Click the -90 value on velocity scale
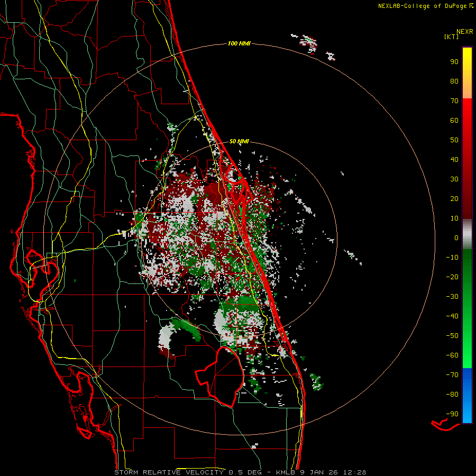The height and width of the screenshot is (476, 476). pyautogui.click(x=452, y=414)
